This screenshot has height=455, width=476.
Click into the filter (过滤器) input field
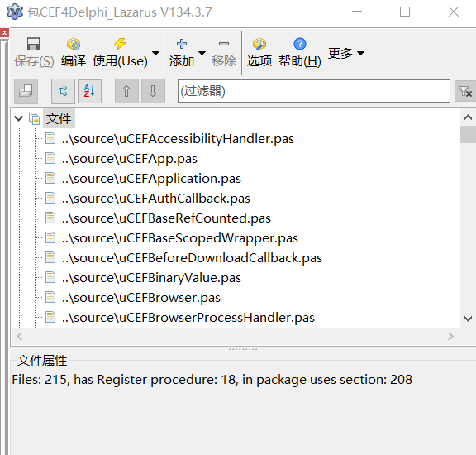pos(313,91)
